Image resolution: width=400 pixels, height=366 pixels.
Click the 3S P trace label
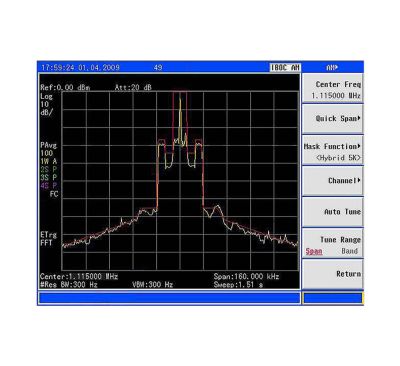tap(49, 177)
